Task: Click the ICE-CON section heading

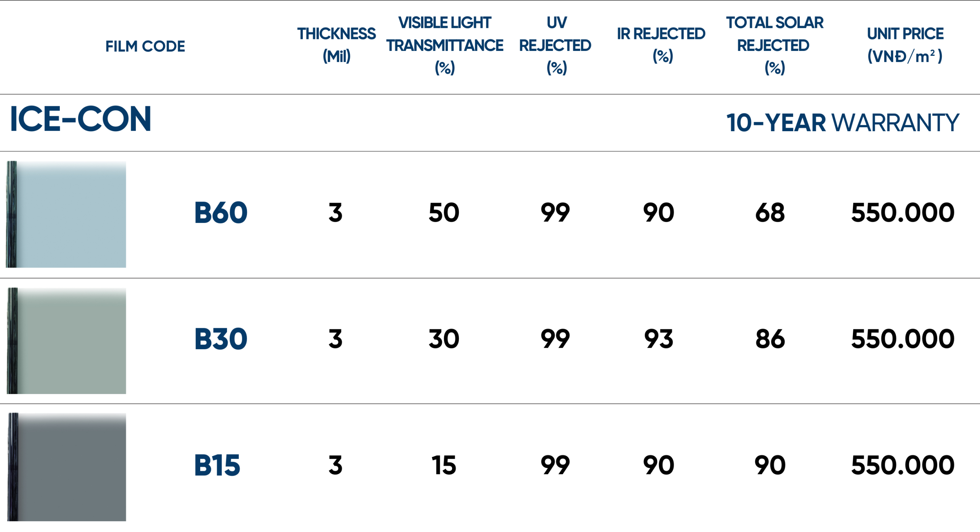Action: click(81, 119)
